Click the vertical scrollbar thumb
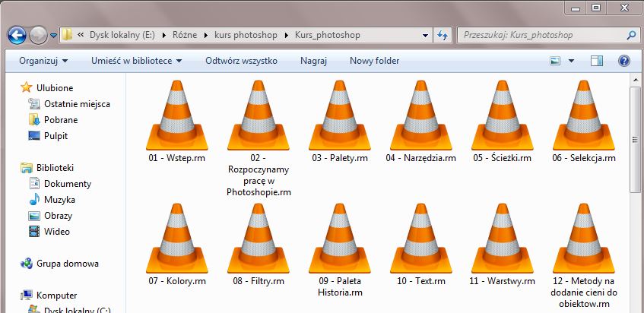This screenshot has height=313, width=644. coord(635,140)
